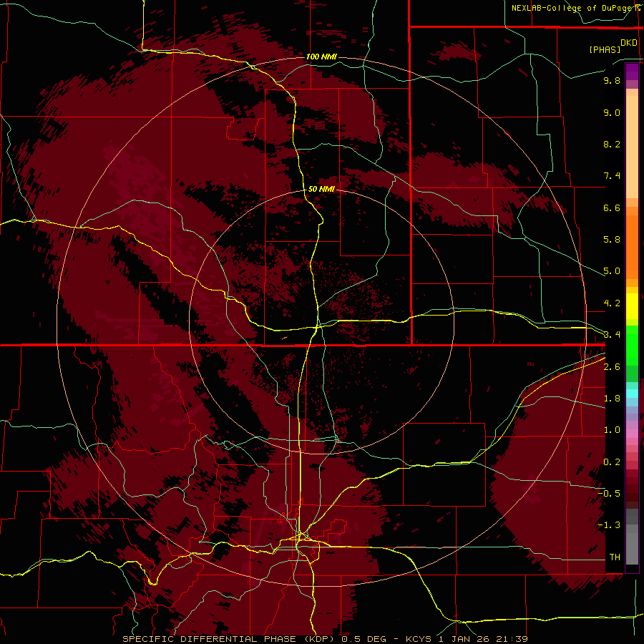Click the [PHAS] legend label
The image size is (644, 644).
coord(605,49)
